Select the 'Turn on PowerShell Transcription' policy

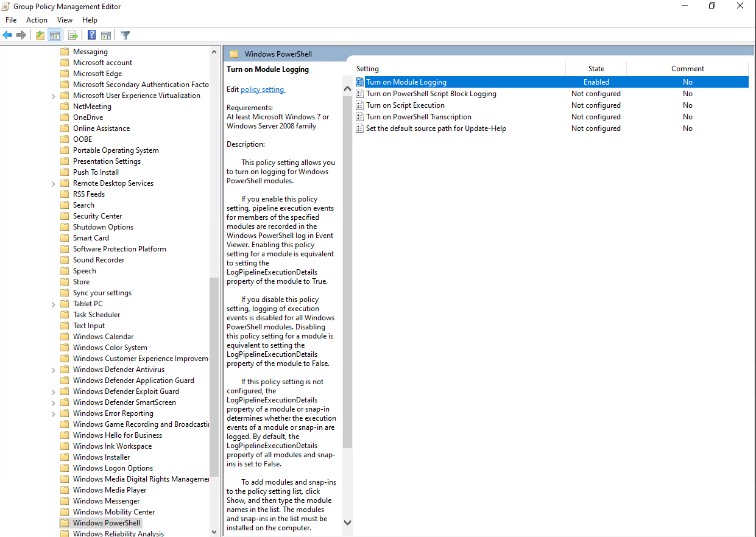click(419, 117)
